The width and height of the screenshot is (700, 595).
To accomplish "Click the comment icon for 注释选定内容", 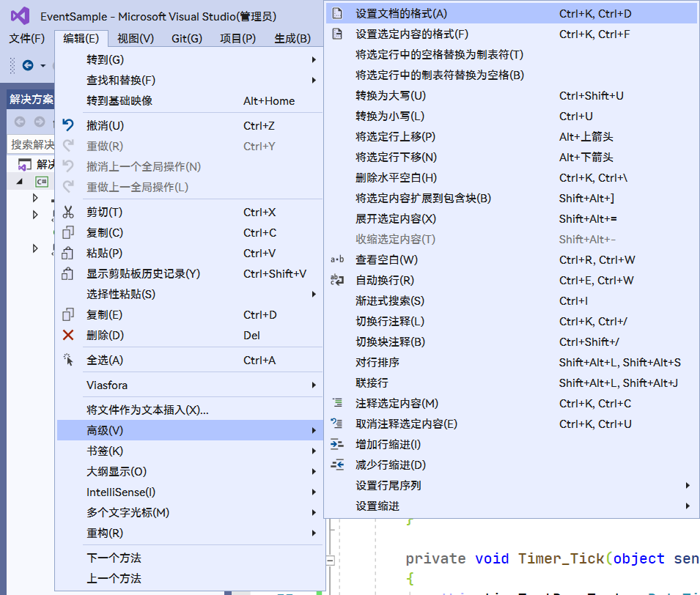I will (337, 403).
